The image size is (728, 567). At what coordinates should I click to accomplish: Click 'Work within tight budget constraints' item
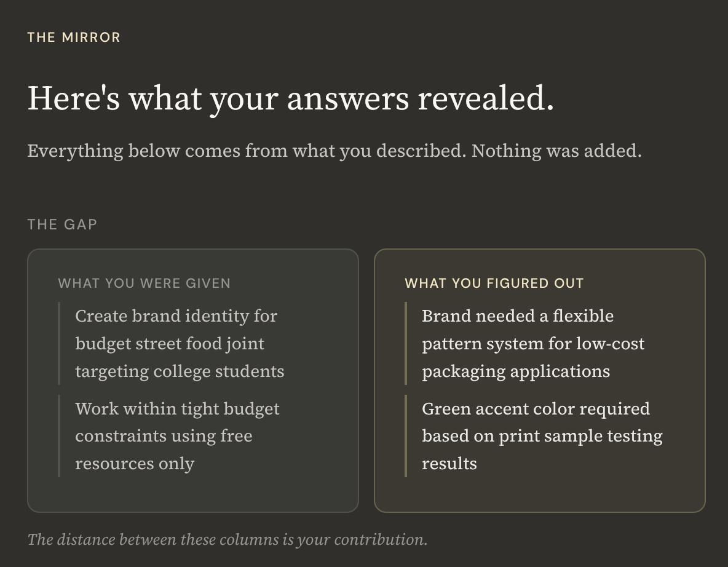click(177, 436)
